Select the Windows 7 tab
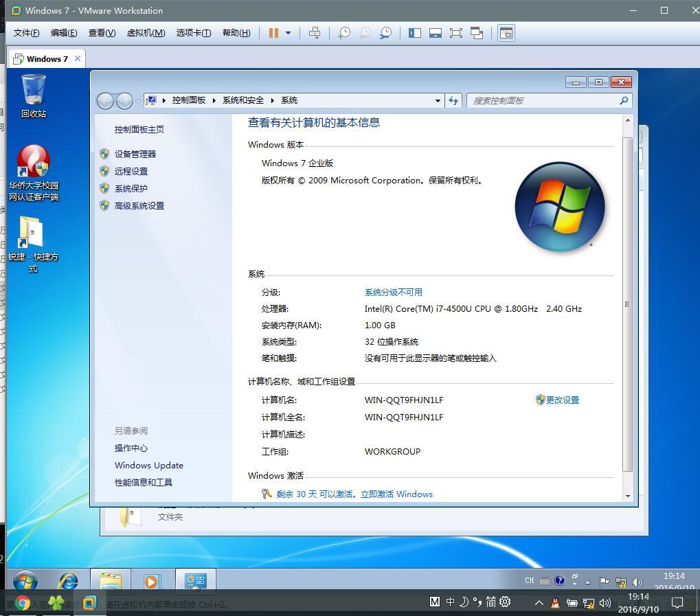 coord(41,58)
